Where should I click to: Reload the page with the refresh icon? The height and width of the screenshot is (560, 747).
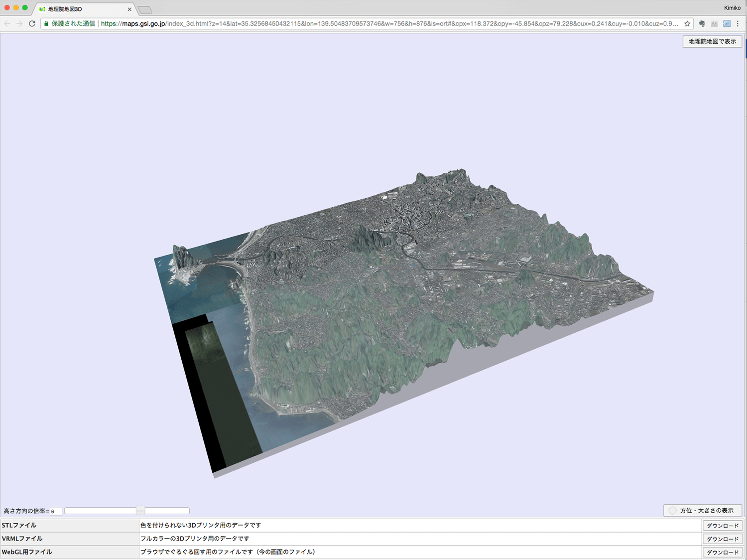click(x=32, y=23)
